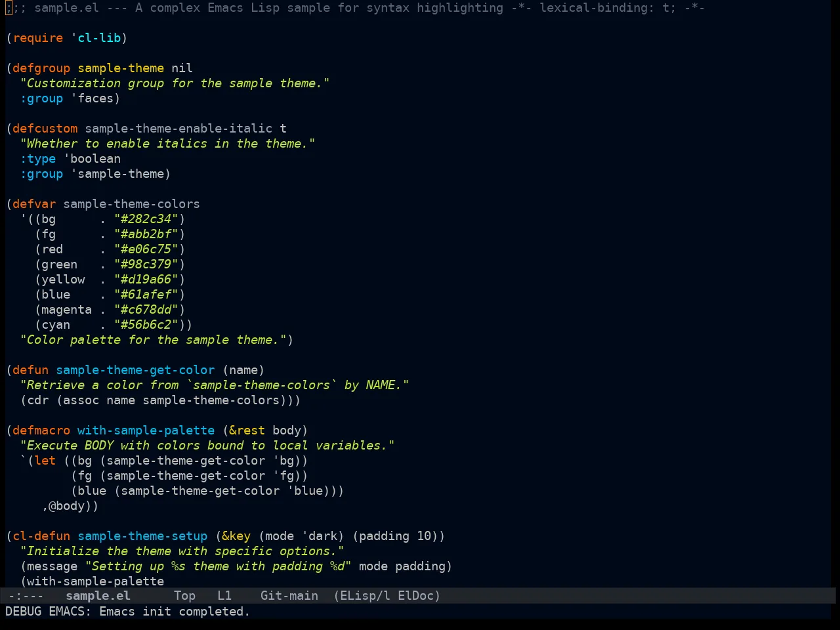Click 'sample-theme' after defgroup

[121, 68]
